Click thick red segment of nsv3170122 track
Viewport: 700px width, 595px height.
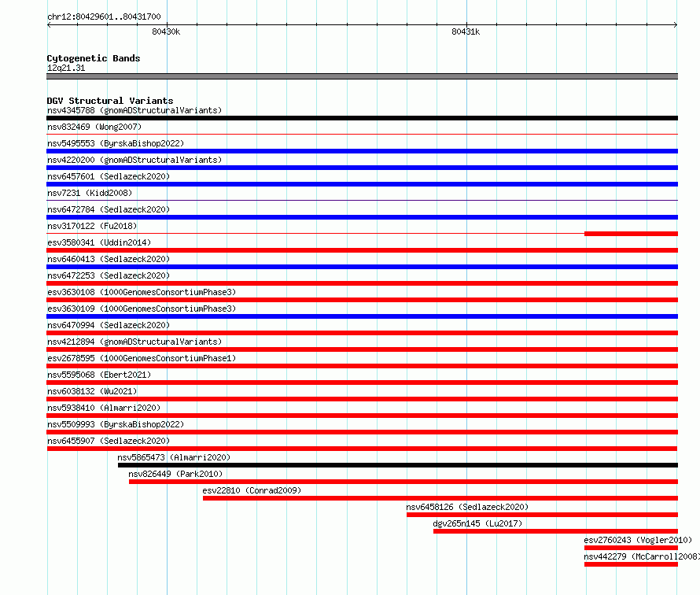[631, 234]
